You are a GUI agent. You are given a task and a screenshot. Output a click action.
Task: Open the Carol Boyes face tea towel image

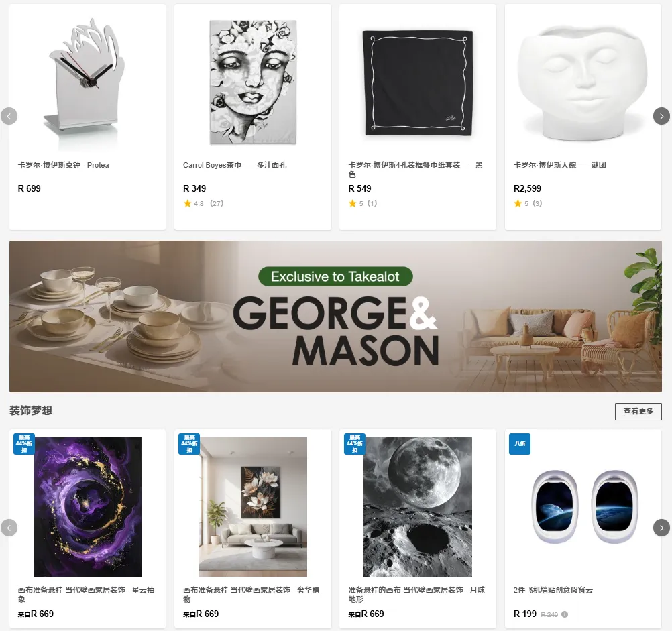tap(253, 82)
